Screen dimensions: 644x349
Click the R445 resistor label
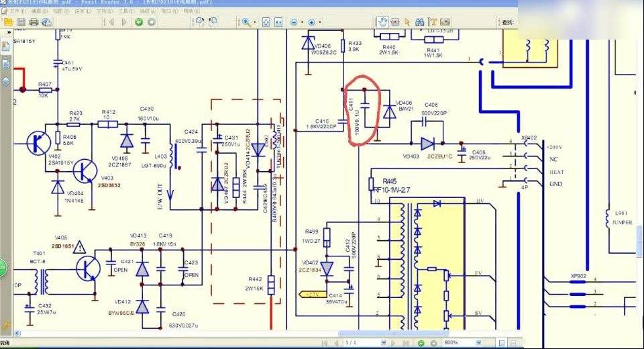[389, 181]
